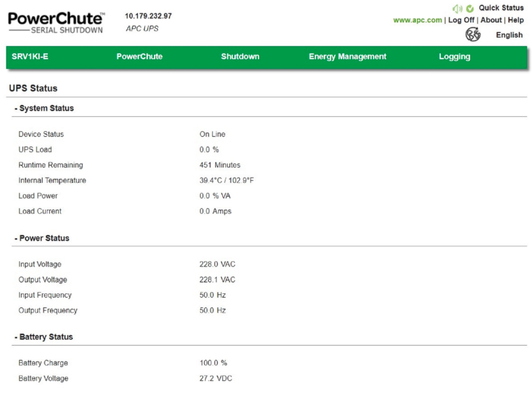Click the UPS Load label

35,150
